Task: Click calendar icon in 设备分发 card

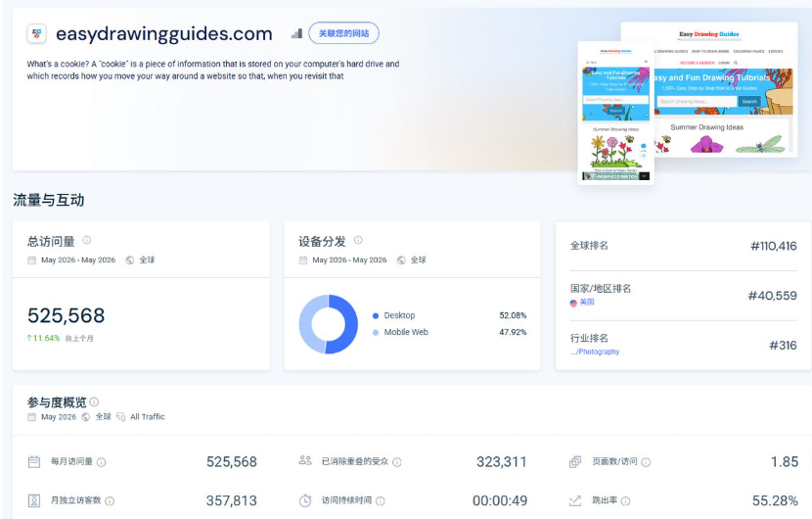Action: tap(303, 259)
